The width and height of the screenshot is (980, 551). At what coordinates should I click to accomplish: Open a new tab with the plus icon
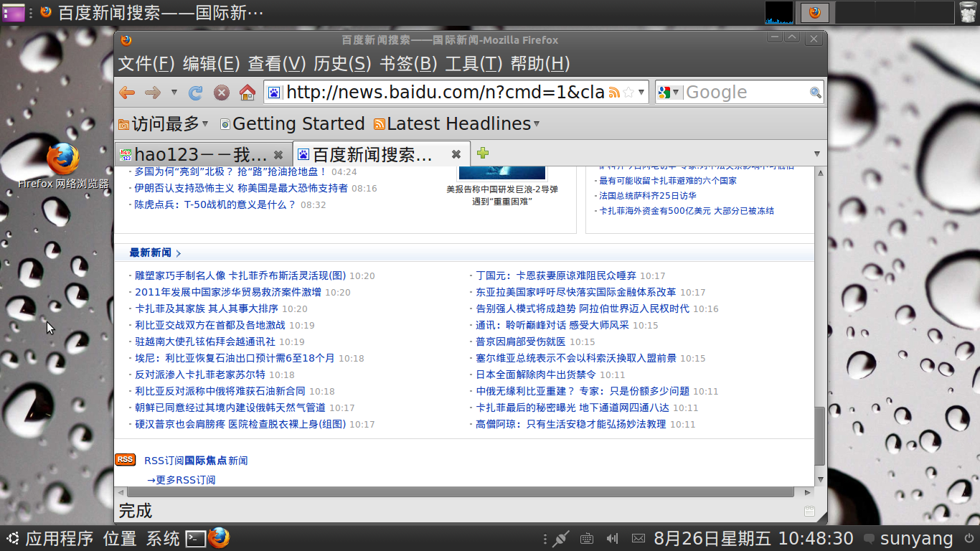coord(483,153)
